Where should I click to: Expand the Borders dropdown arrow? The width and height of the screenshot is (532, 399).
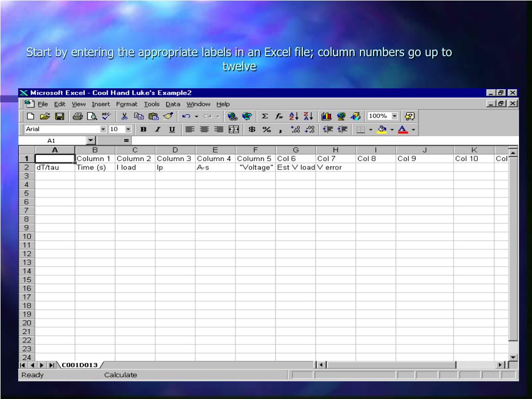click(x=370, y=129)
